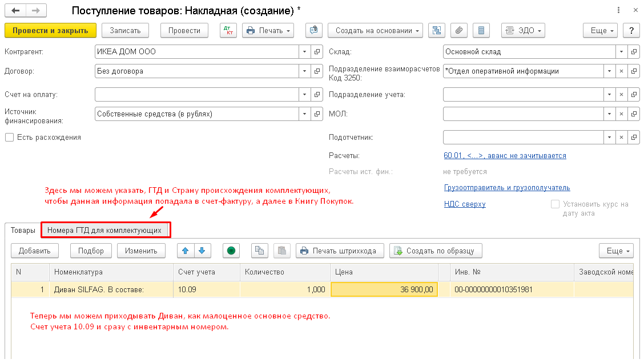Open the discussion icon next to Печать

[313, 30]
